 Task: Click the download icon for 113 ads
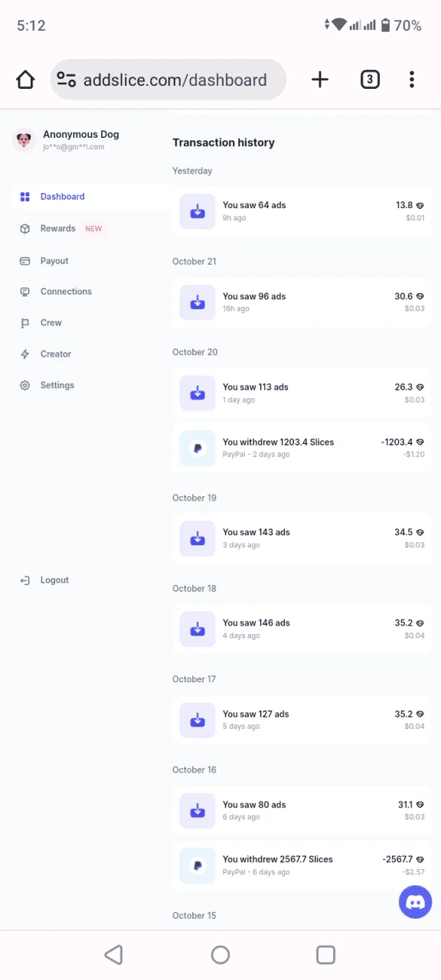coord(198,393)
